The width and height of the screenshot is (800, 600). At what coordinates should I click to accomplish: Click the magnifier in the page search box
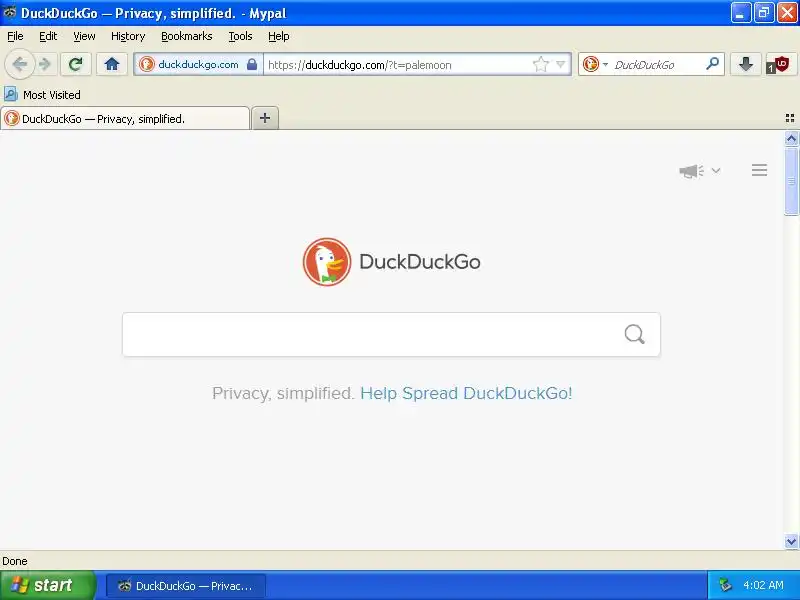(x=635, y=335)
